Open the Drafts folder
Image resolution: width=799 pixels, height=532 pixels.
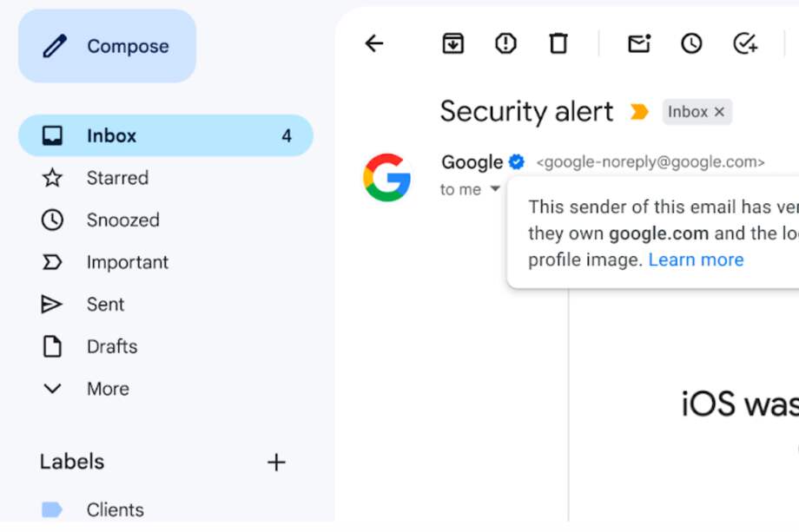tap(112, 346)
